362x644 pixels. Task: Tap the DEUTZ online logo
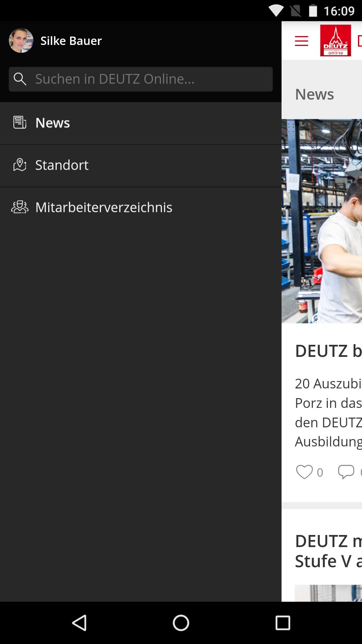336,41
